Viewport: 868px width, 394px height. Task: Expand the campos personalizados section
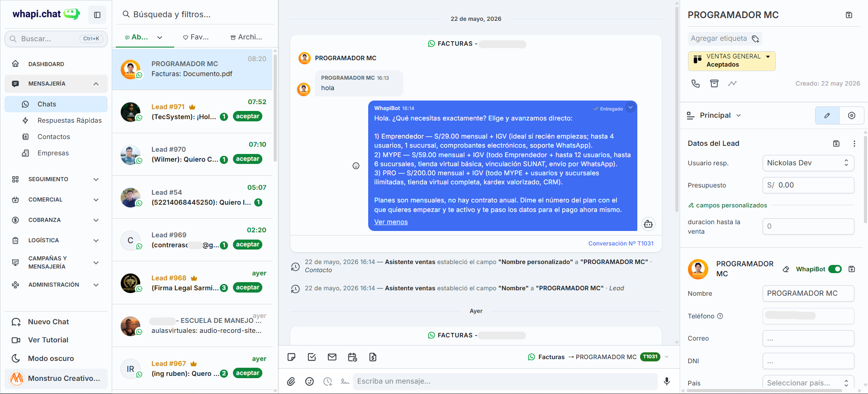tap(727, 206)
